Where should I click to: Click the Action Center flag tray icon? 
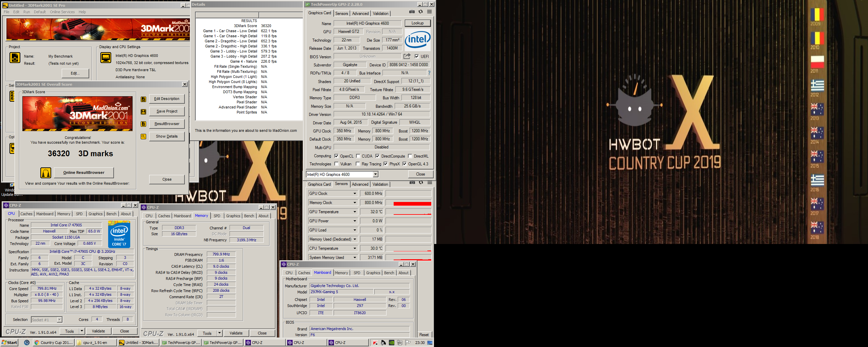point(408,343)
